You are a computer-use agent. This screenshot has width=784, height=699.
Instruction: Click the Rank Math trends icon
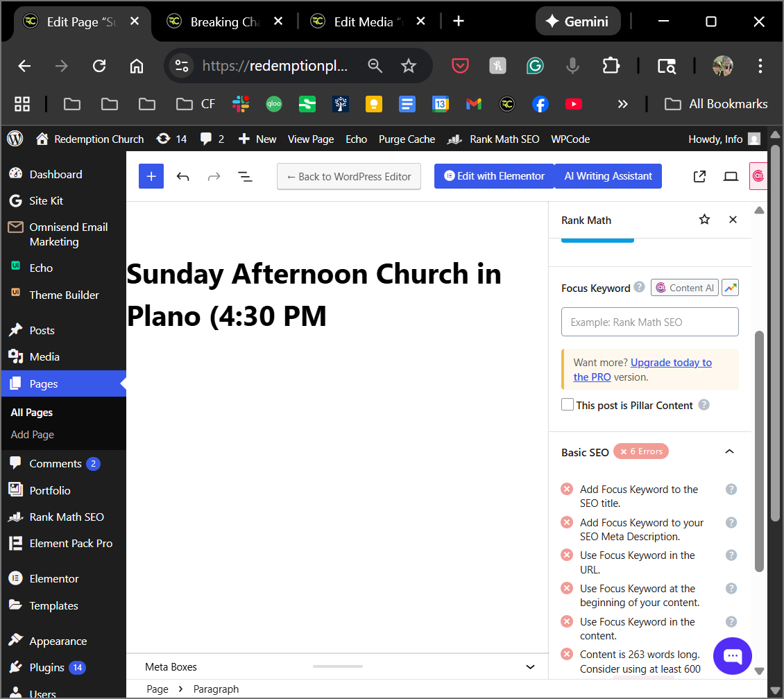(730, 288)
